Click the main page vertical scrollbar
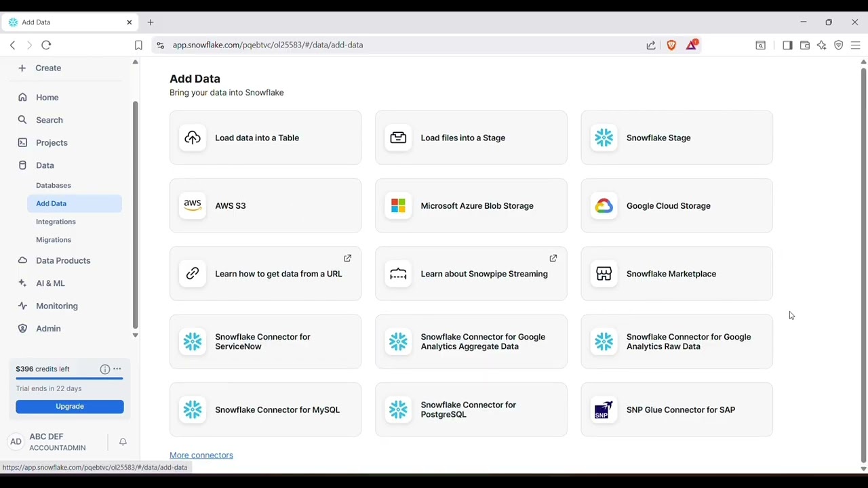The image size is (868, 488). coord(863,265)
